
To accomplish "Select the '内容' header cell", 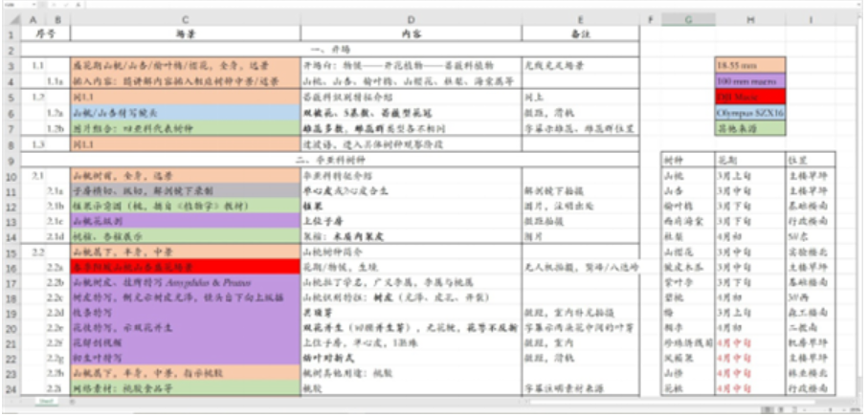I will click(412, 33).
